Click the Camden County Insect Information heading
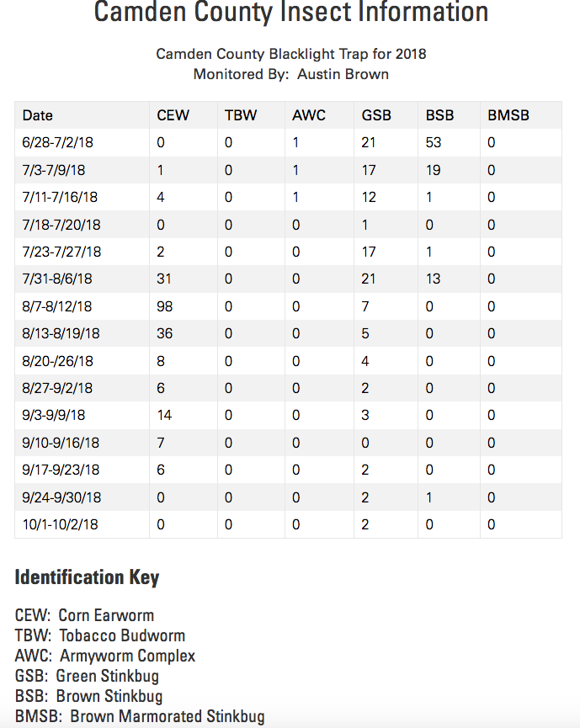Viewport: 580px width, 728px height. pyautogui.click(x=291, y=13)
